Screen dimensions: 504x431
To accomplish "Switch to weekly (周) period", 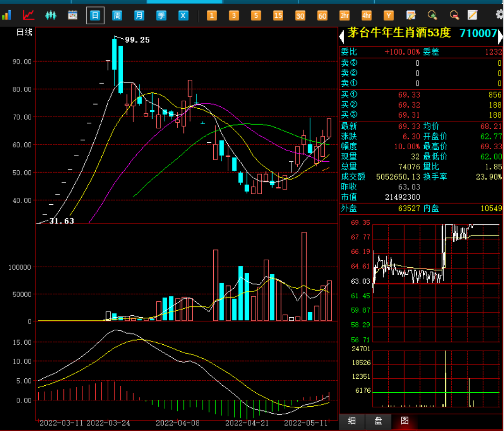I will 117,15.
